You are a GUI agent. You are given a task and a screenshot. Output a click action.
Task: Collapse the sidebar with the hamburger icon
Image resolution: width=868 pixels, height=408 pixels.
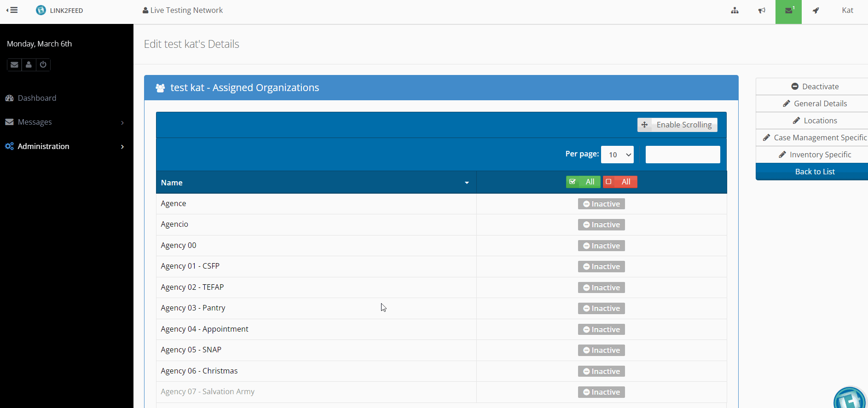point(12,10)
